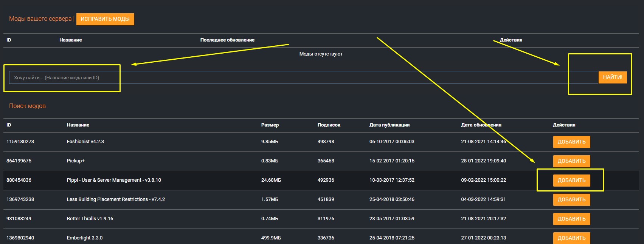644x244 pixels.
Task: Select the Fashionist v4.2.3 mod name
Action: (85, 142)
